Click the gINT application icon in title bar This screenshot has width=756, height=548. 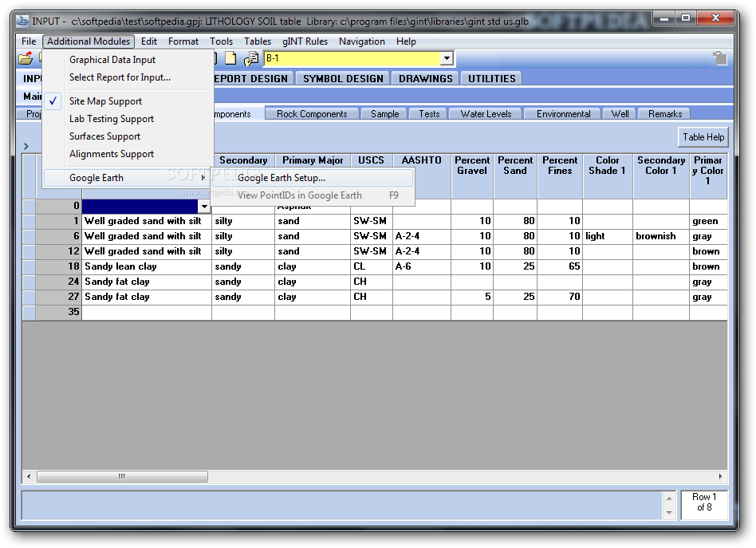point(22,22)
